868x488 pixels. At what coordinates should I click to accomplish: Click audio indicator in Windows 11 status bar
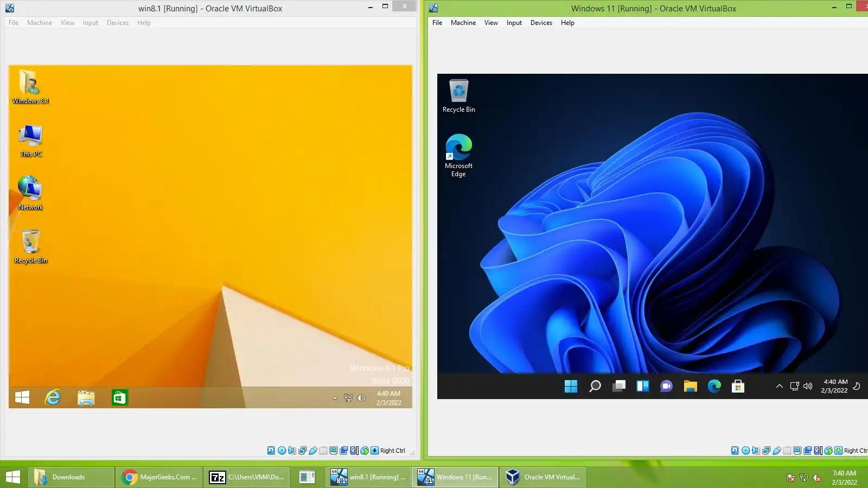(x=756, y=451)
